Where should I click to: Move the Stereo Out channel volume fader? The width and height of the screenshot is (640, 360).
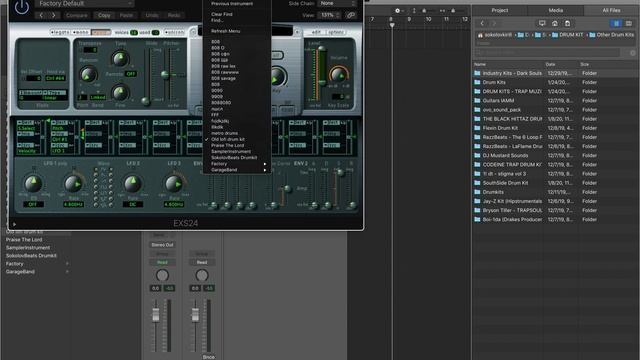(x=156, y=315)
